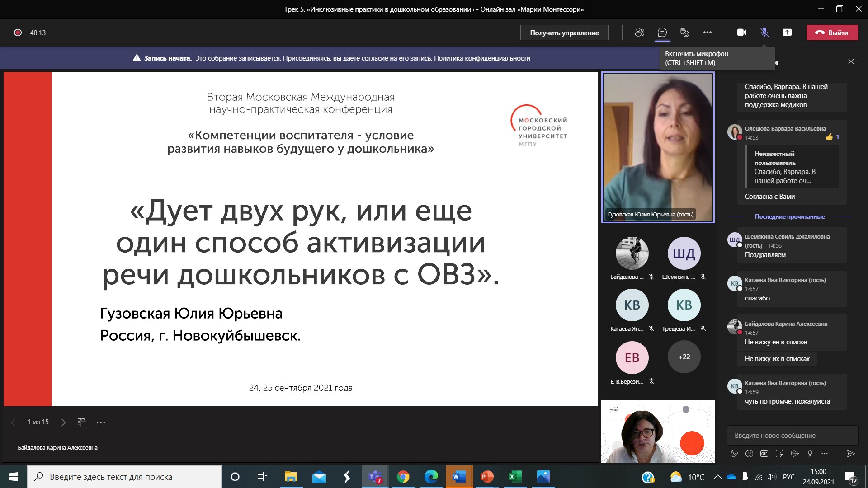Expand the +22 more participants bubble
The width and height of the screenshot is (868, 488).
tap(684, 357)
